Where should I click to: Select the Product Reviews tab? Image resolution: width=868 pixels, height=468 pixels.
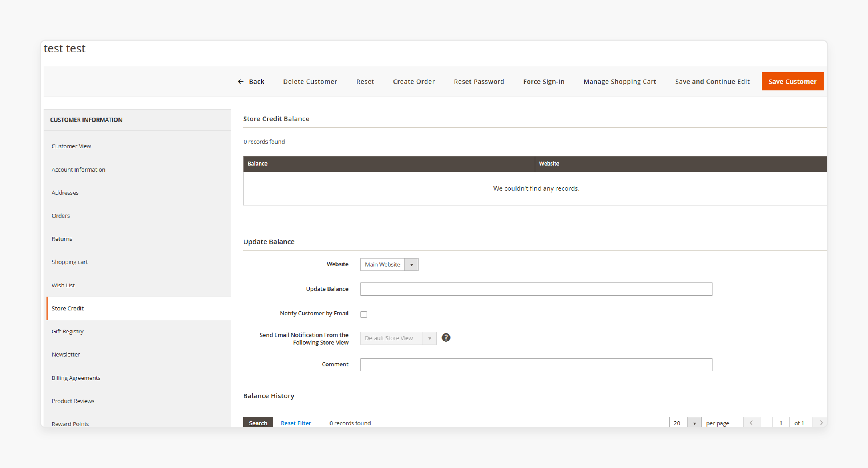point(73,401)
